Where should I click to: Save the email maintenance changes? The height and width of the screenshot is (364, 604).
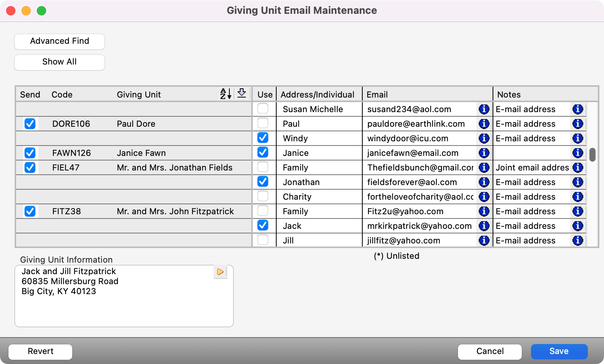point(559,351)
